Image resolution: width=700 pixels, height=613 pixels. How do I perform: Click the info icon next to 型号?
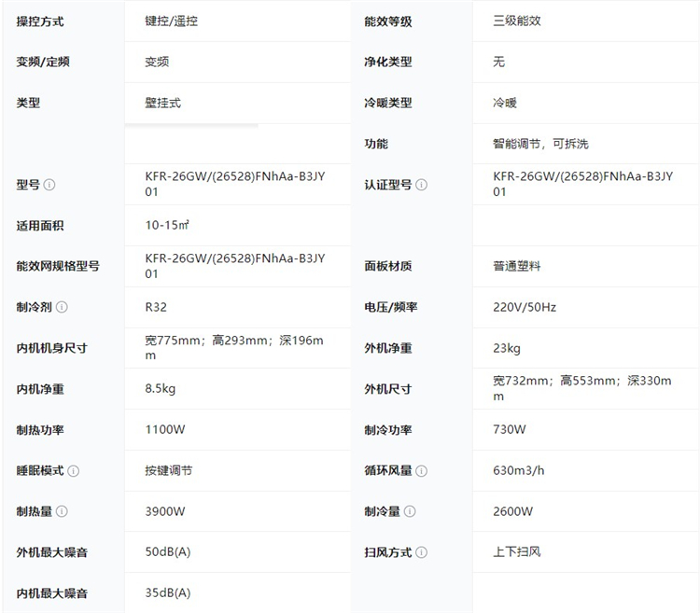[49, 185]
